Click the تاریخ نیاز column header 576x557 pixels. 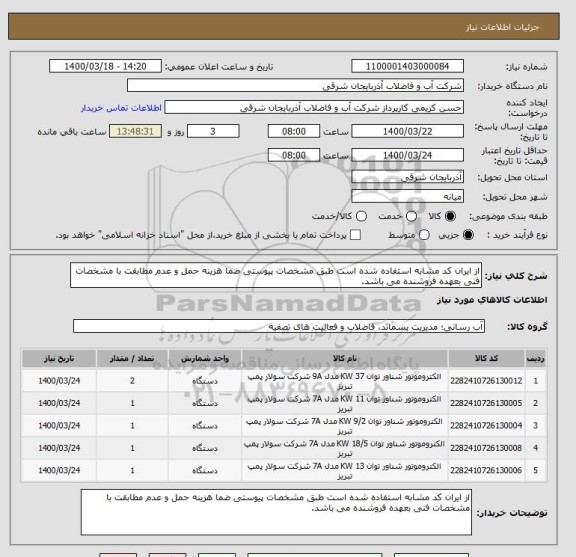click(x=59, y=359)
